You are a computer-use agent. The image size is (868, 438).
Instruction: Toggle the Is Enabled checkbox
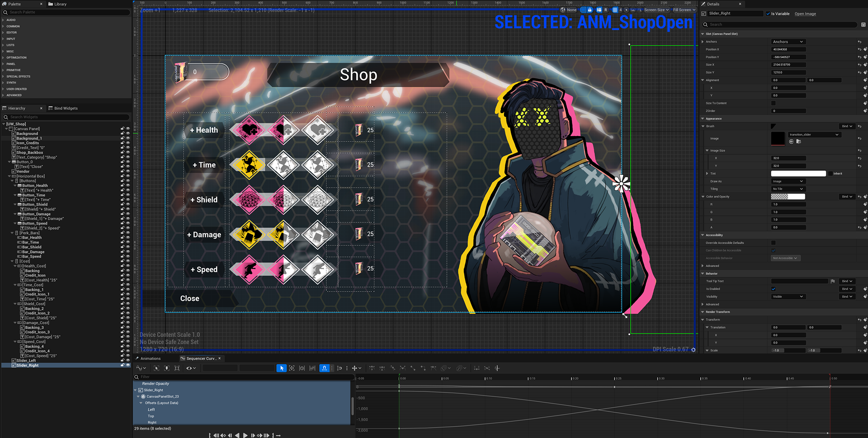774,289
